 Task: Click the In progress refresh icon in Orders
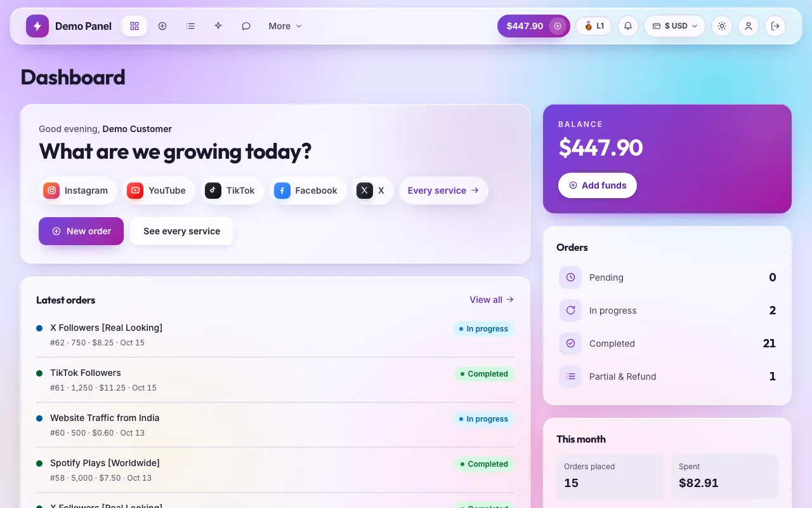[x=570, y=311]
